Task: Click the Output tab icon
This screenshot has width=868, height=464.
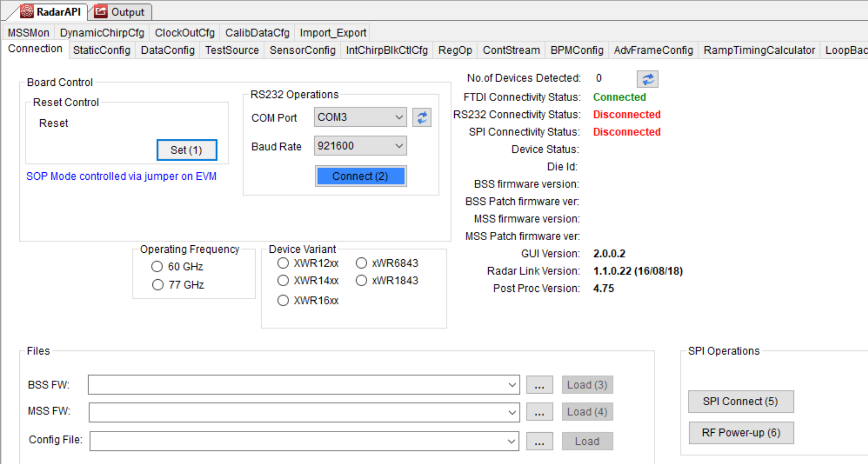Action: pyautogui.click(x=101, y=12)
